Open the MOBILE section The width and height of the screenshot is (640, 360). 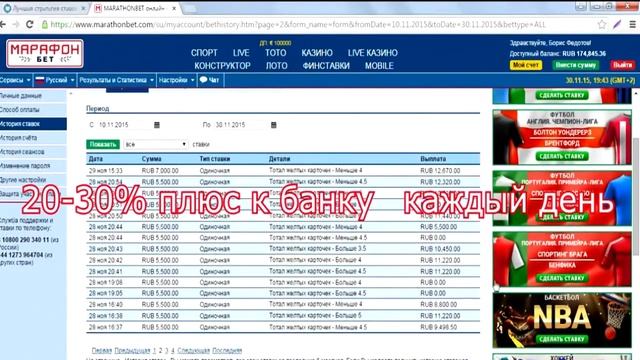coord(379,66)
